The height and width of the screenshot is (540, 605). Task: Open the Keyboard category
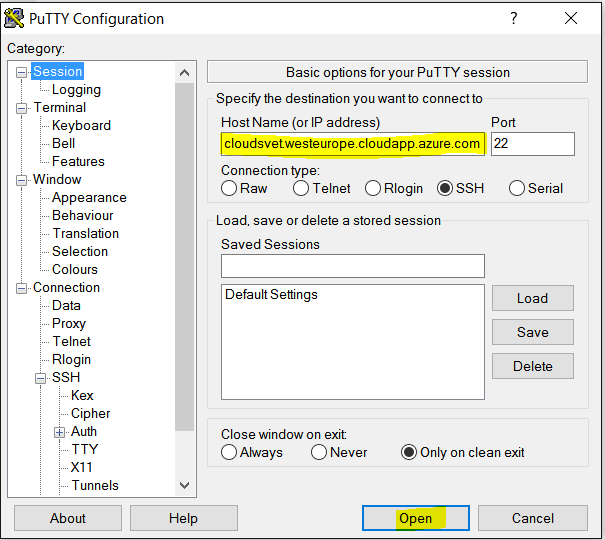click(81, 125)
